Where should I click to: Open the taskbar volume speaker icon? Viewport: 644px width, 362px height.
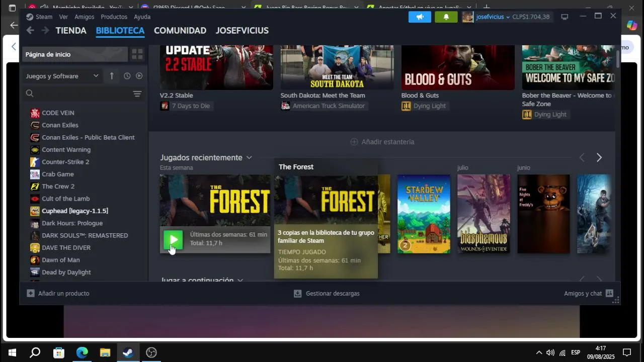click(x=550, y=353)
